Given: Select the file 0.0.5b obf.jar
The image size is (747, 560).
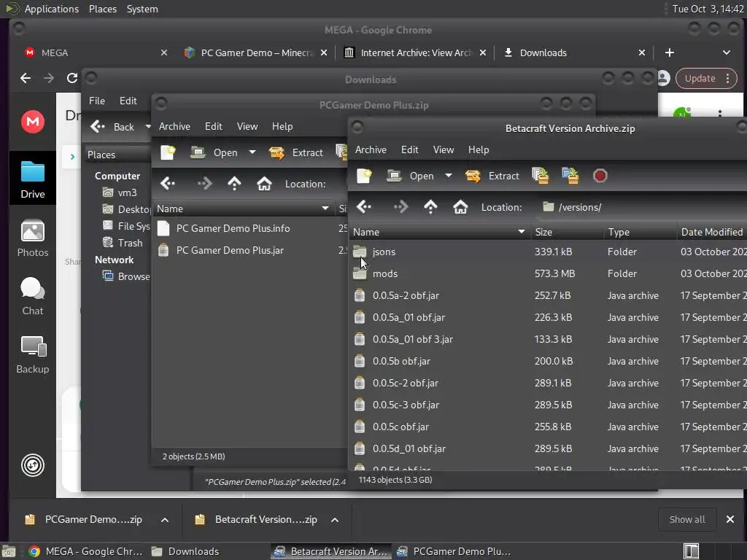Looking at the screenshot, I should (401, 361).
